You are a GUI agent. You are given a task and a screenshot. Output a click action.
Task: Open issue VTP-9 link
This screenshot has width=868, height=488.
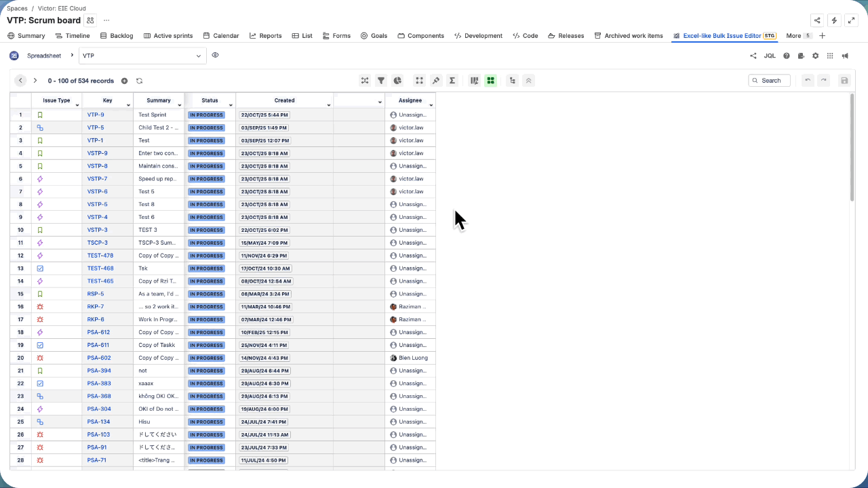point(97,115)
